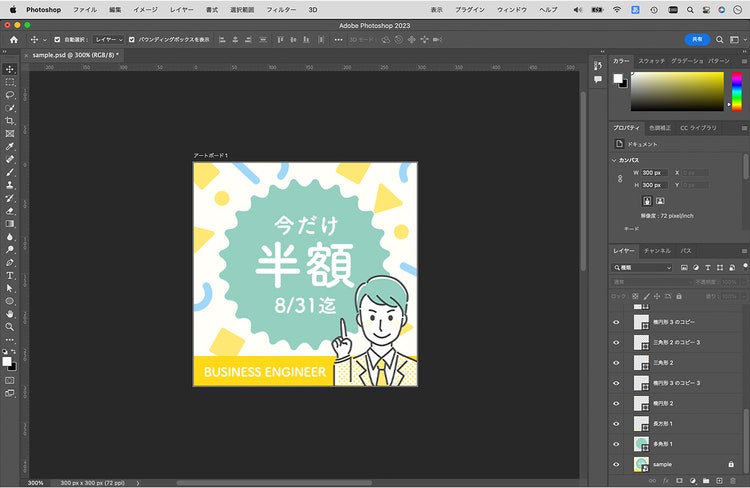Toggle バウンディングボックスを表示 checkbox
750x488 pixels.
point(132,40)
